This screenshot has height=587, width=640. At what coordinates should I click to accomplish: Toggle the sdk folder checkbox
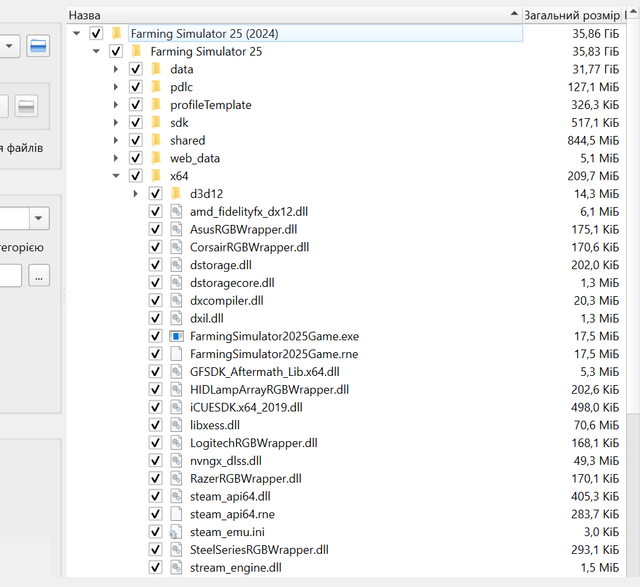click(136, 123)
